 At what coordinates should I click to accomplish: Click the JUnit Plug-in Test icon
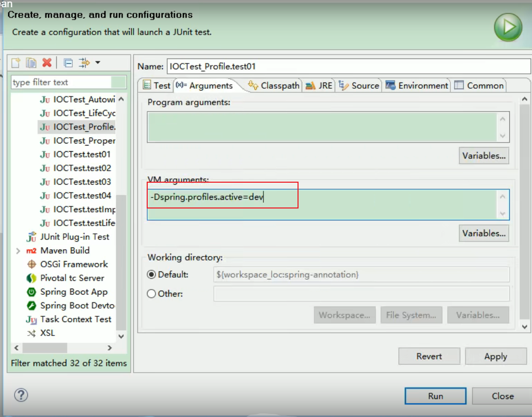tap(31, 237)
